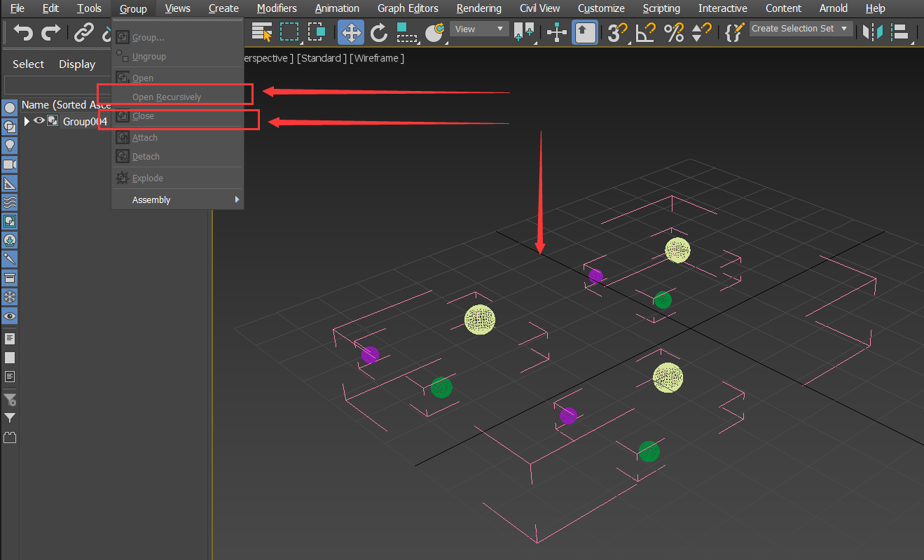Activate the Select and Link chain tool
This screenshot has height=560, width=924.
tap(83, 32)
